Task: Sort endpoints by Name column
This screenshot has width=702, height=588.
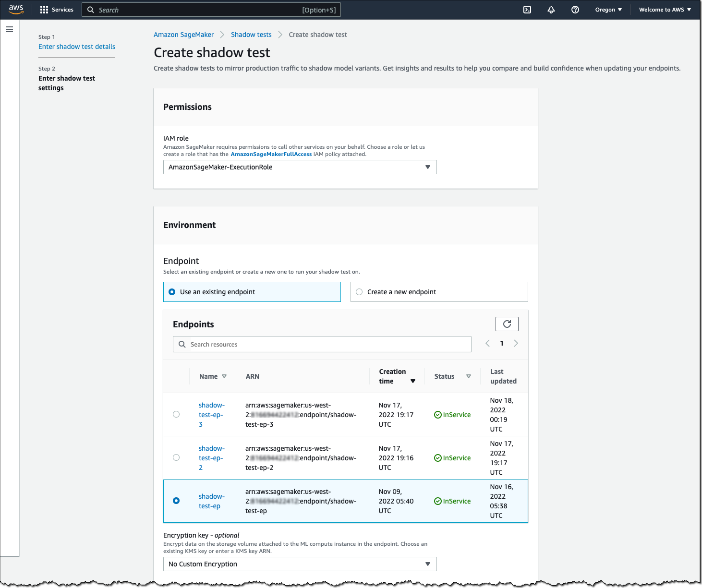Action: tap(213, 376)
